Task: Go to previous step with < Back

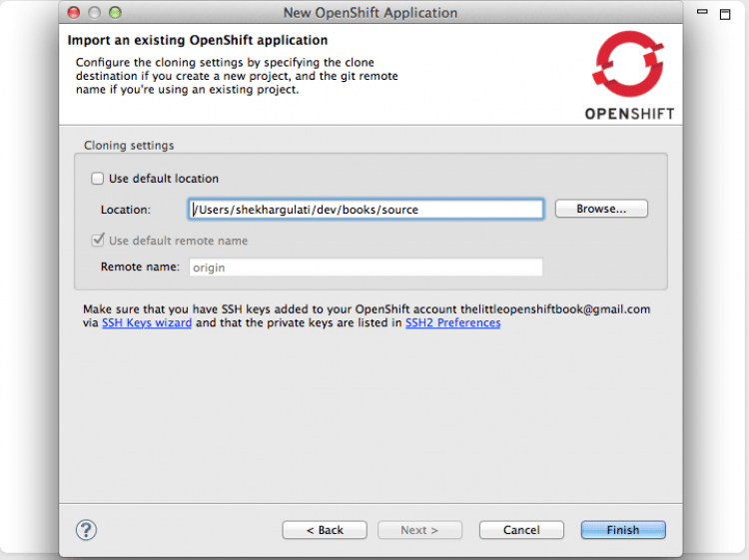Action: 325,530
